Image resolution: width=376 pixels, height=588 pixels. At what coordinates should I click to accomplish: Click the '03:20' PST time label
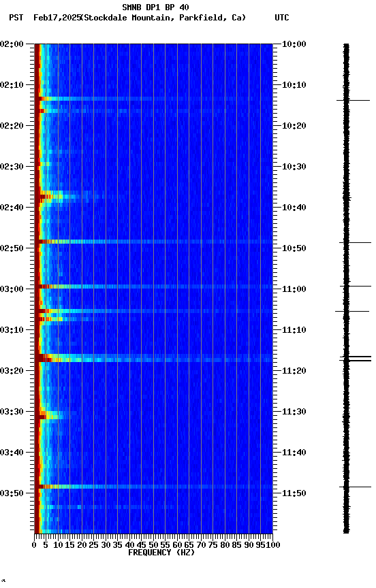[x=12, y=371]
